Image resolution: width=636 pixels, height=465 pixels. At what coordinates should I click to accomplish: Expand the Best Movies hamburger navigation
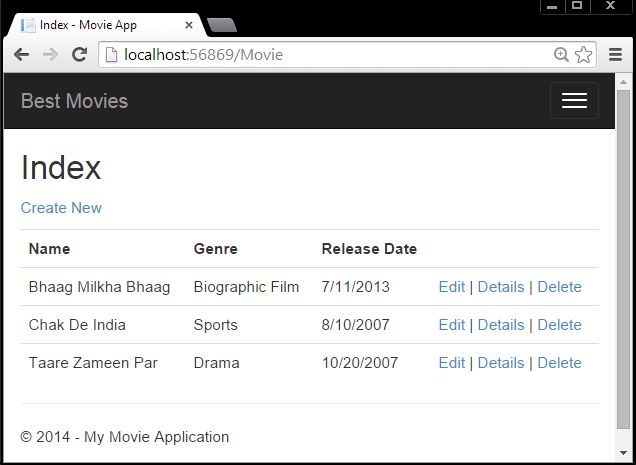[x=574, y=101]
